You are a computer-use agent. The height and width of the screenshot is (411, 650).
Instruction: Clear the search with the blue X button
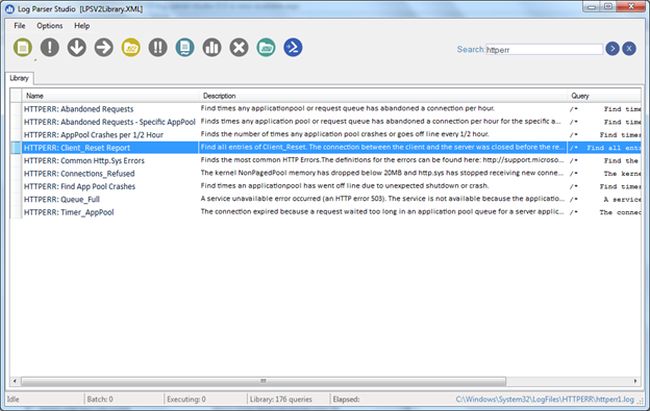[x=629, y=49]
